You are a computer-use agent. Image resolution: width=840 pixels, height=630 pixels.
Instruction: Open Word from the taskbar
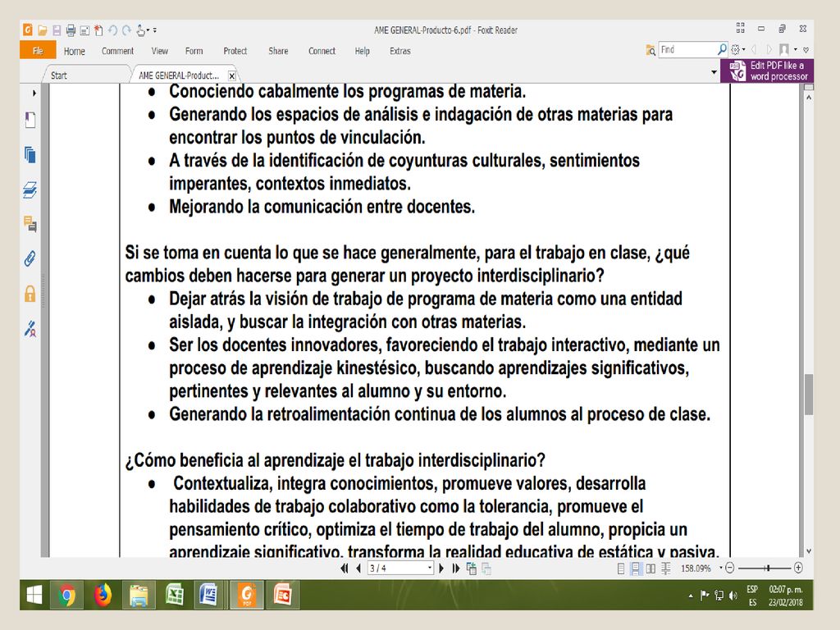coord(208,596)
